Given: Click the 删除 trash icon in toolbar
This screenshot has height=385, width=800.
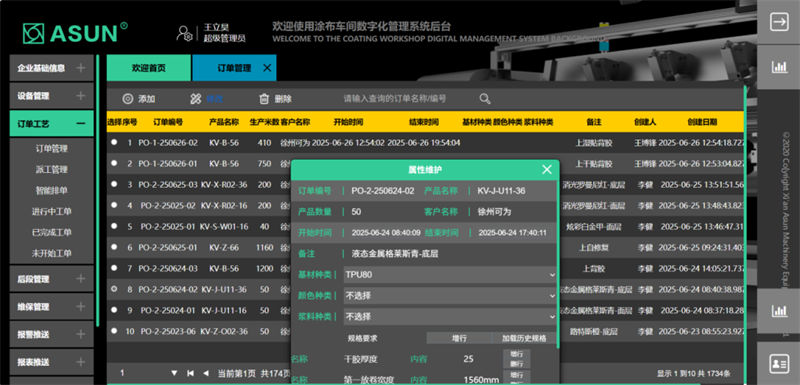Looking at the screenshot, I should [x=264, y=99].
